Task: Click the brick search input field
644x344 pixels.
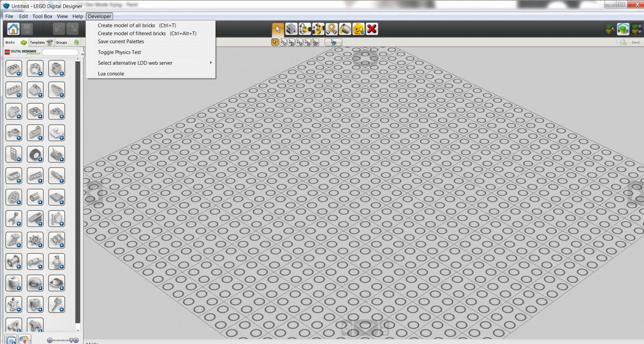Action: coord(60,52)
